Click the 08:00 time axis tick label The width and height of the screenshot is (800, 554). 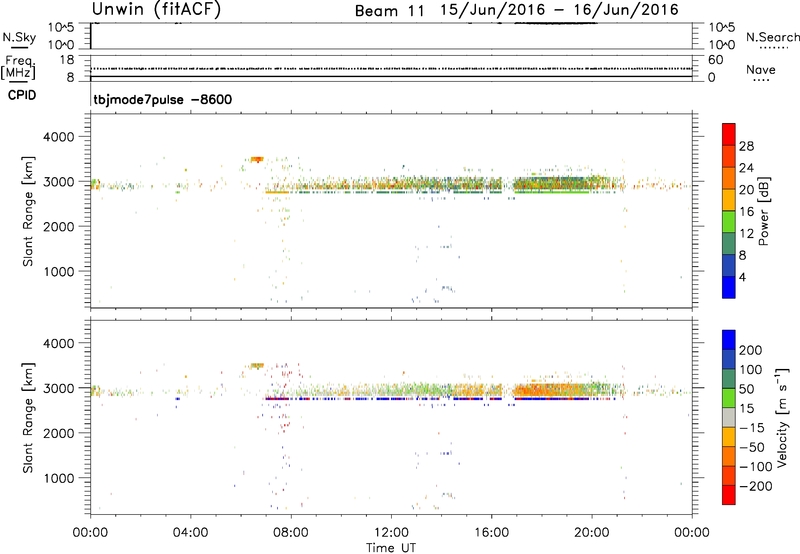[x=291, y=533]
